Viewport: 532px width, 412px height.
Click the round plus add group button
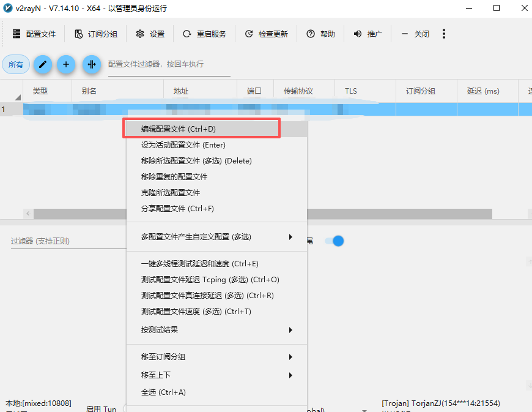(66, 64)
